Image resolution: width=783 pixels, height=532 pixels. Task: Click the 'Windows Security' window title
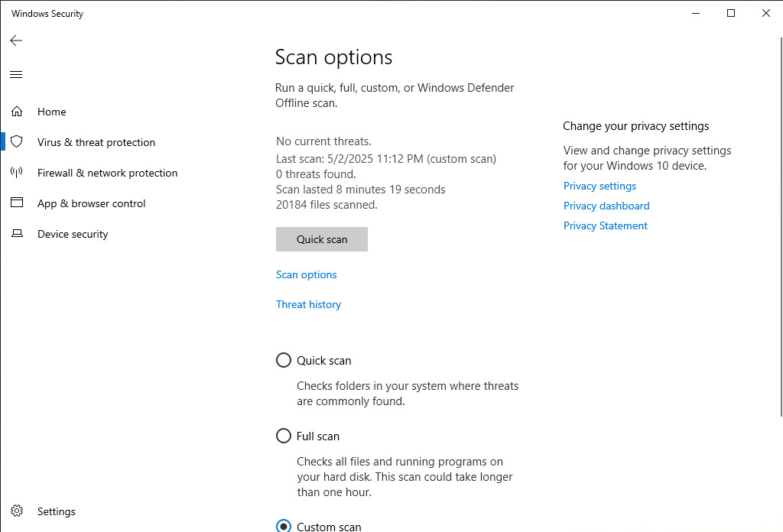coord(47,14)
